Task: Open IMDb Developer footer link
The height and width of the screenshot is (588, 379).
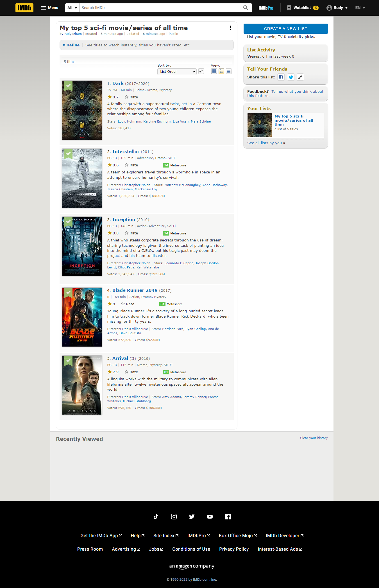Action: point(285,536)
